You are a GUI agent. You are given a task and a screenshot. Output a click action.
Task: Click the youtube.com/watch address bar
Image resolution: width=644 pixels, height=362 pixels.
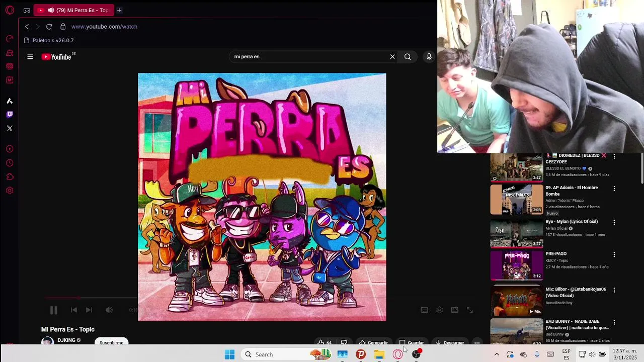pos(104,27)
